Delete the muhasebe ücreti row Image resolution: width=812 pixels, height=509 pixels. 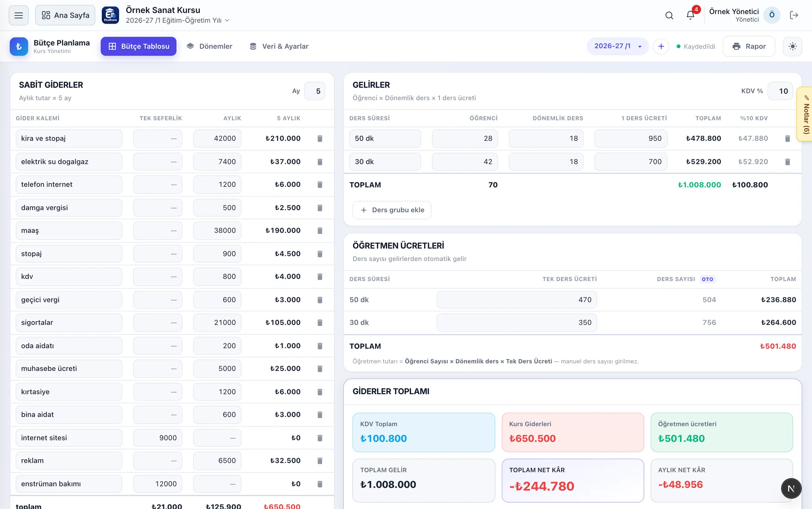point(320,369)
